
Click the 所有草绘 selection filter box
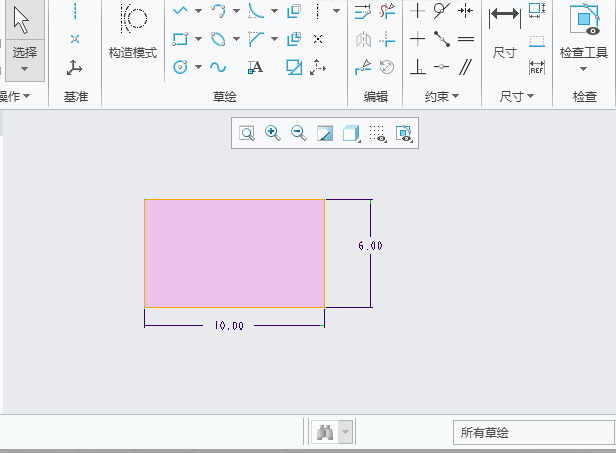(529, 433)
